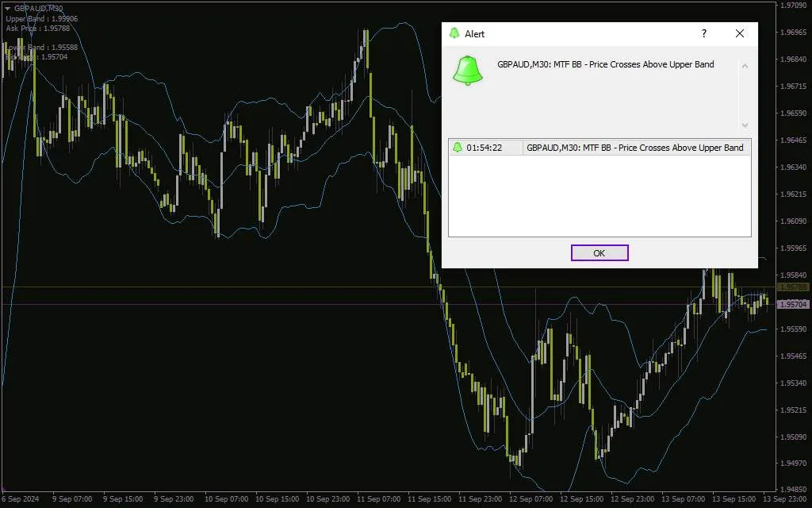
Task: Select the 01:54:22 alert log entry
Action: pos(599,148)
